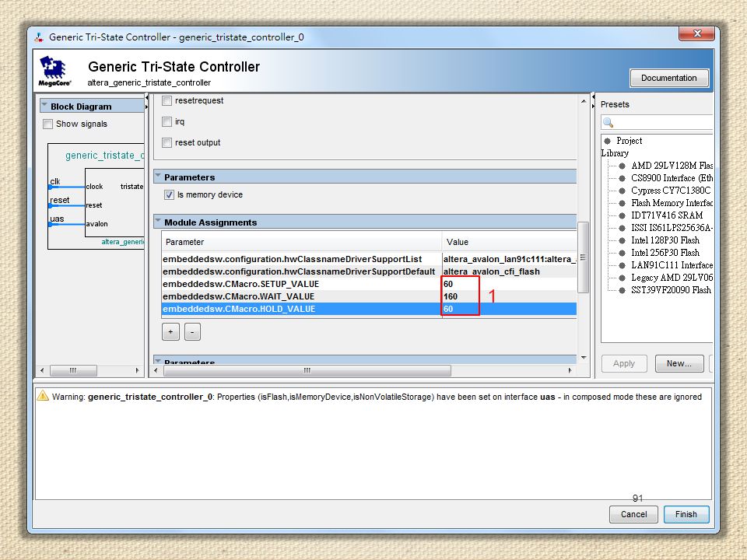Click the scroll-down arrow of parameters panel
Screen dimensions: 747x560
[584, 358]
